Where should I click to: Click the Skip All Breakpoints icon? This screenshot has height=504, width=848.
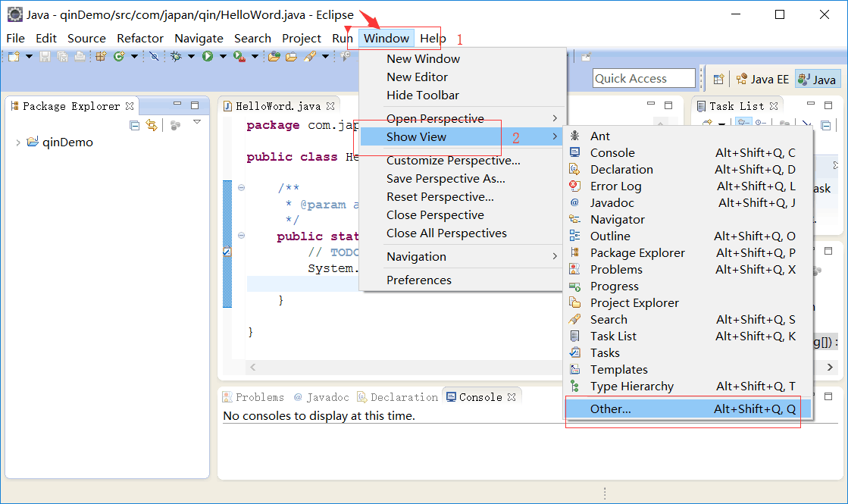[154, 56]
